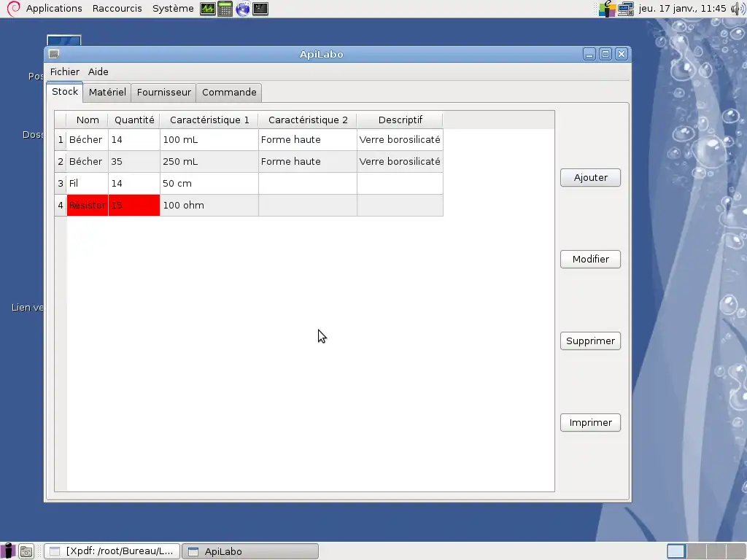Open the Raccourcis menu
The width and height of the screenshot is (747, 560).
(117, 9)
